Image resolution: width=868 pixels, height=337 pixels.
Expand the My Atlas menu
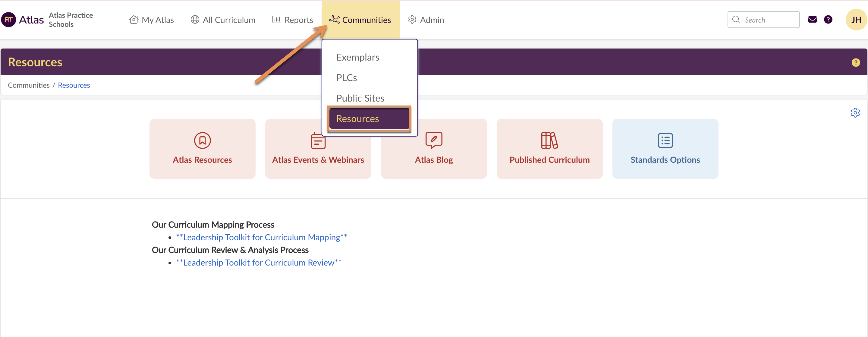151,20
